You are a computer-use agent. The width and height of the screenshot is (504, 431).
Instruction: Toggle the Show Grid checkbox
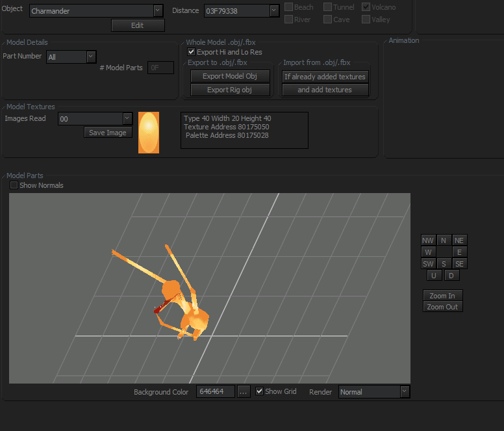click(260, 391)
